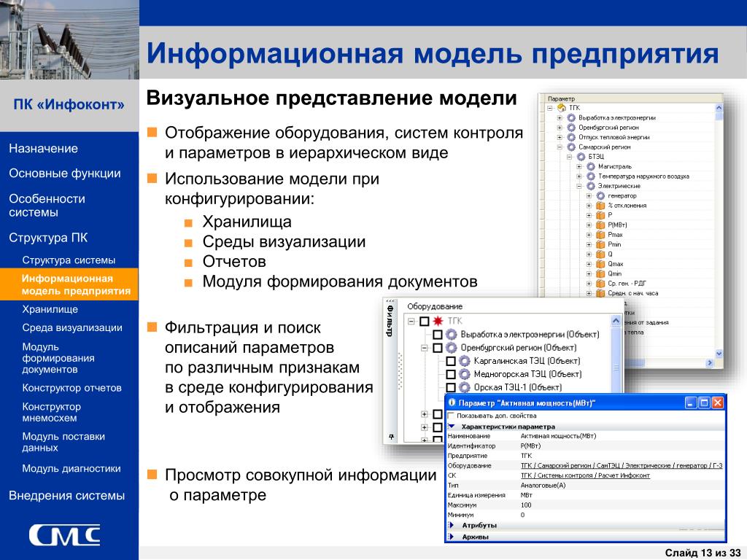The height and width of the screenshot is (560, 747).
Task: Click gear icon of Оренбургский регион in Параметр tree
Action: coord(571,128)
